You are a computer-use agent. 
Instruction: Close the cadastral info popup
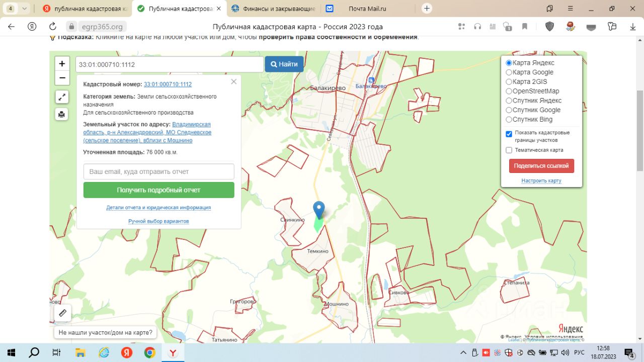[233, 81]
